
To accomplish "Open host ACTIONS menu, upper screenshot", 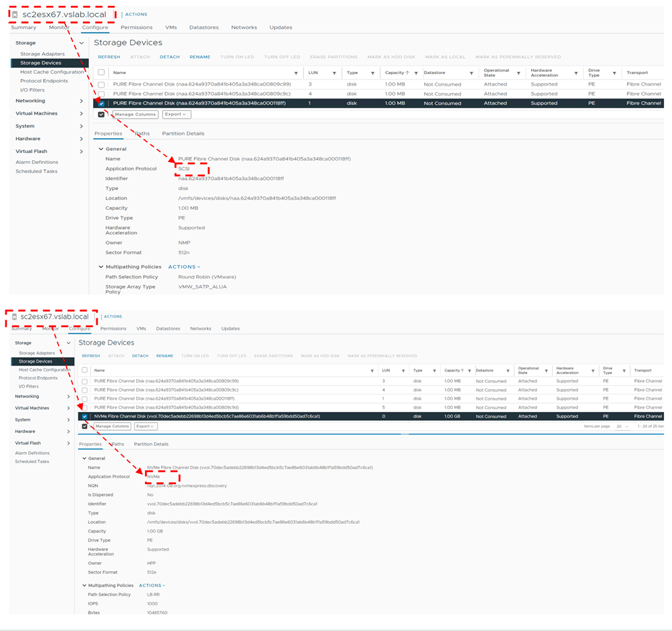I will click(134, 15).
